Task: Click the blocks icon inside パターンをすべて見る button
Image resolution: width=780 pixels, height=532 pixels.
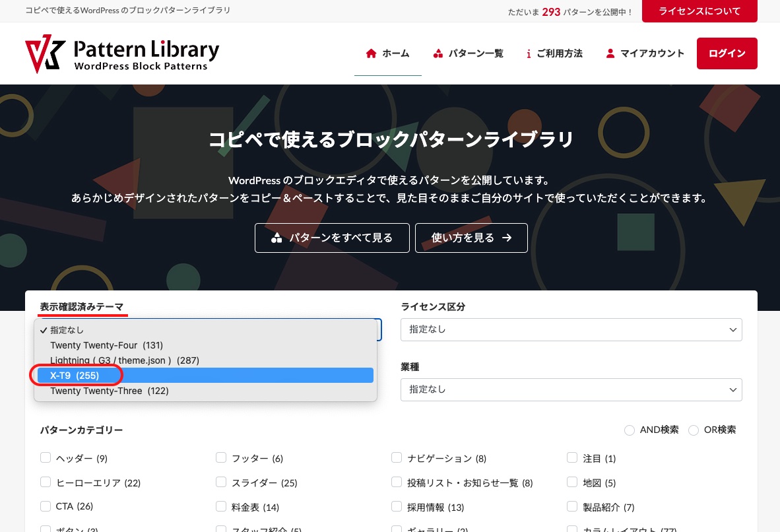Action: (x=277, y=238)
